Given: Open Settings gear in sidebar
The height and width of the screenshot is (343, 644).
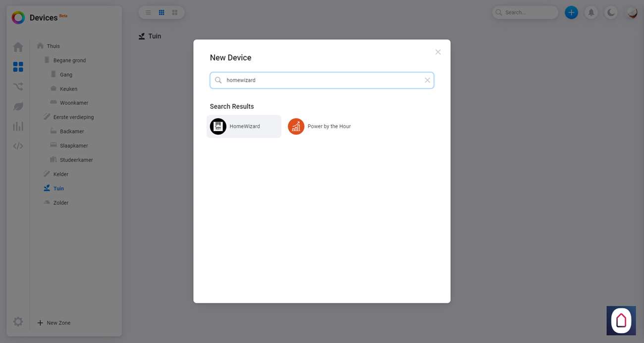Looking at the screenshot, I should (x=18, y=322).
